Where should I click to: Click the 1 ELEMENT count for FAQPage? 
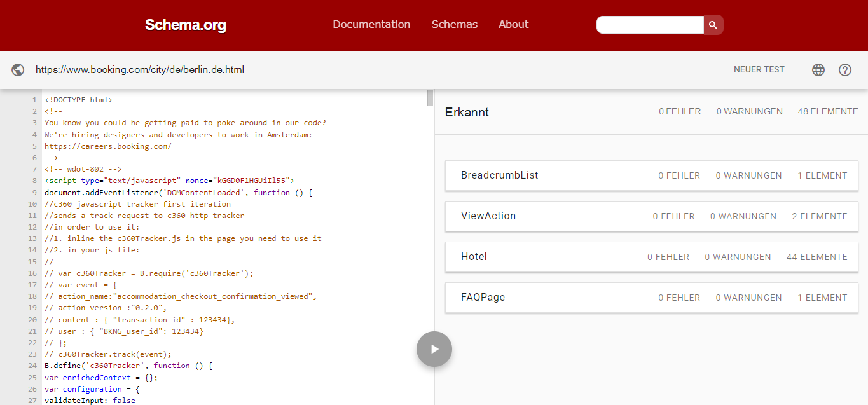[823, 298]
